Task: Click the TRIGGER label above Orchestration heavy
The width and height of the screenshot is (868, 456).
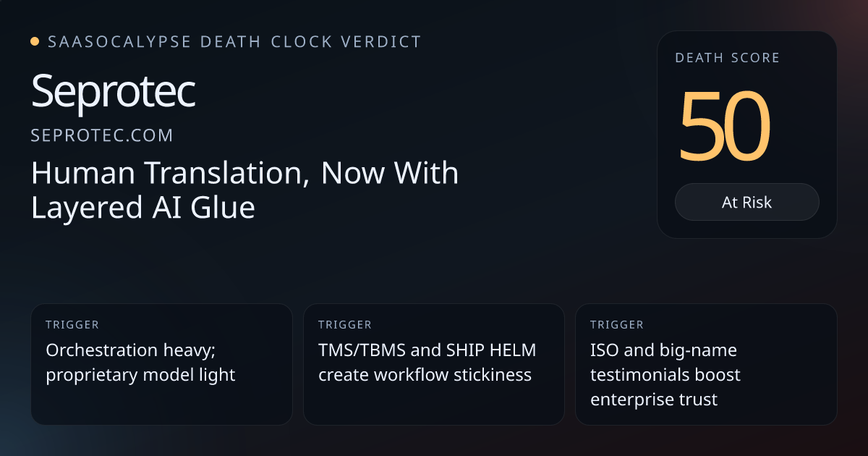Action: (x=72, y=325)
